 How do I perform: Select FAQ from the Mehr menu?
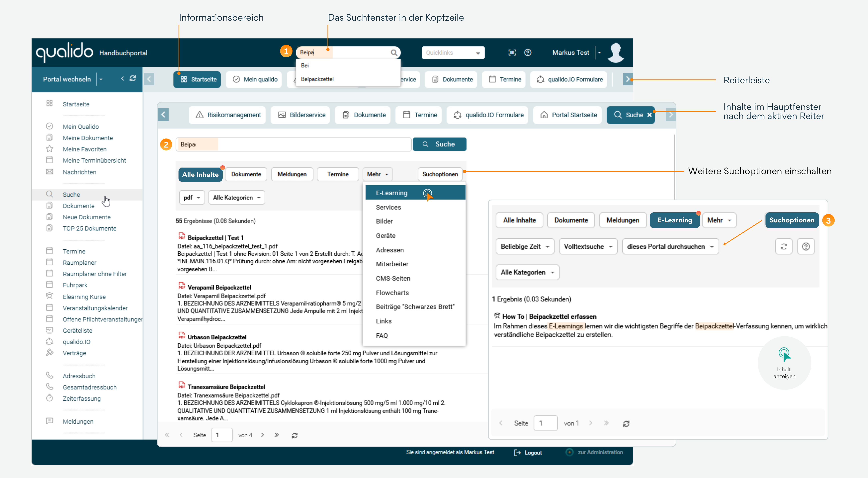pos(415,335)
